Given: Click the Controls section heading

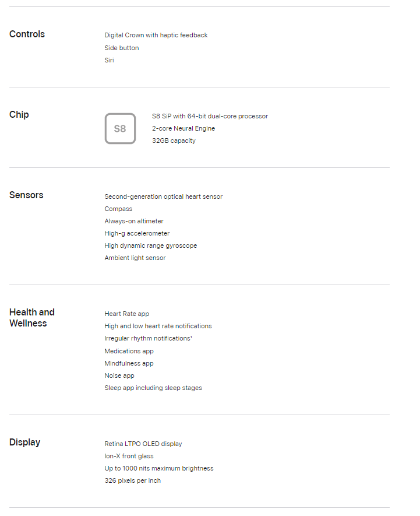Looking at the screenshot, I should point(27,34).
